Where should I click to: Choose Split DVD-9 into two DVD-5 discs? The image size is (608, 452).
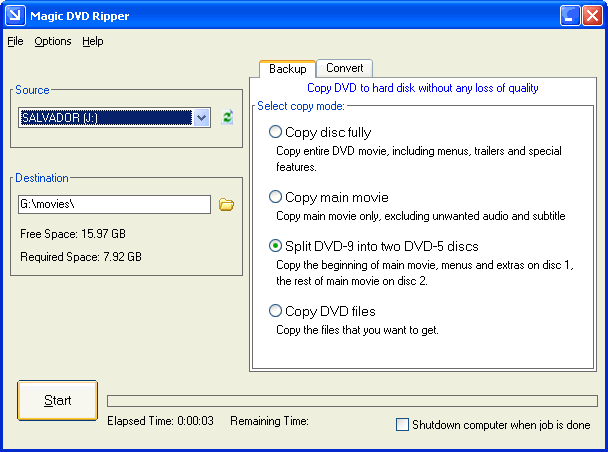[x=276, y=246]
